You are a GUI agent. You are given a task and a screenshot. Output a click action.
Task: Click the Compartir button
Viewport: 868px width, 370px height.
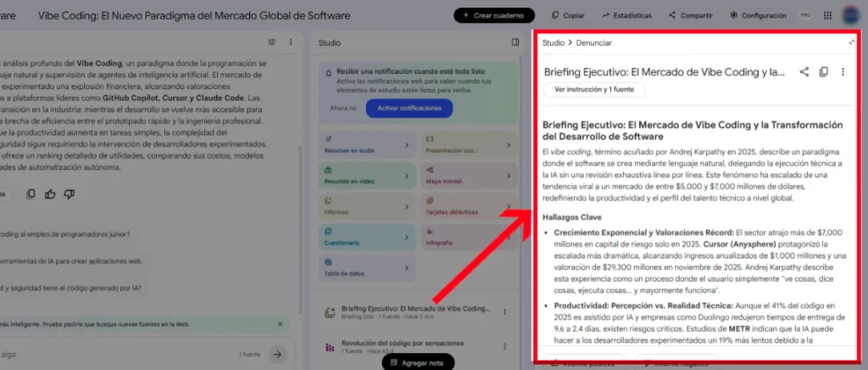coord(690,15)
